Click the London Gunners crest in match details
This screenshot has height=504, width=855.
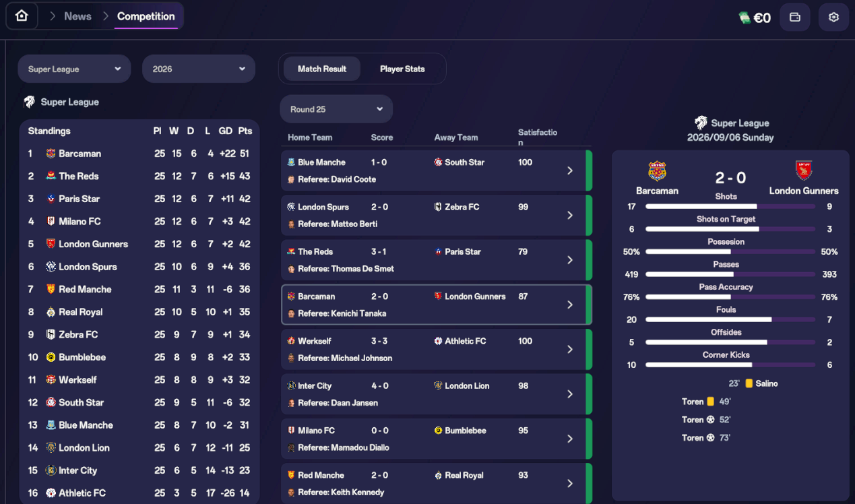[803, 170]
